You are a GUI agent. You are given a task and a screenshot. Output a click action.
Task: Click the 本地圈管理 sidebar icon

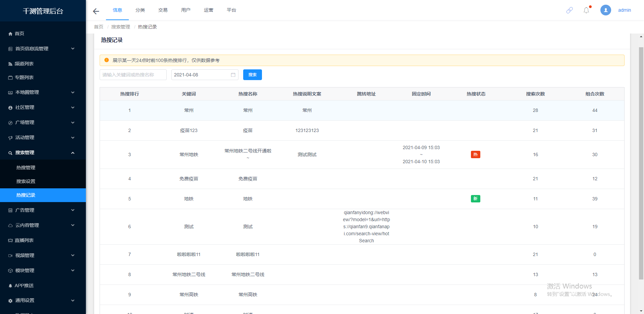pos(10,92)
